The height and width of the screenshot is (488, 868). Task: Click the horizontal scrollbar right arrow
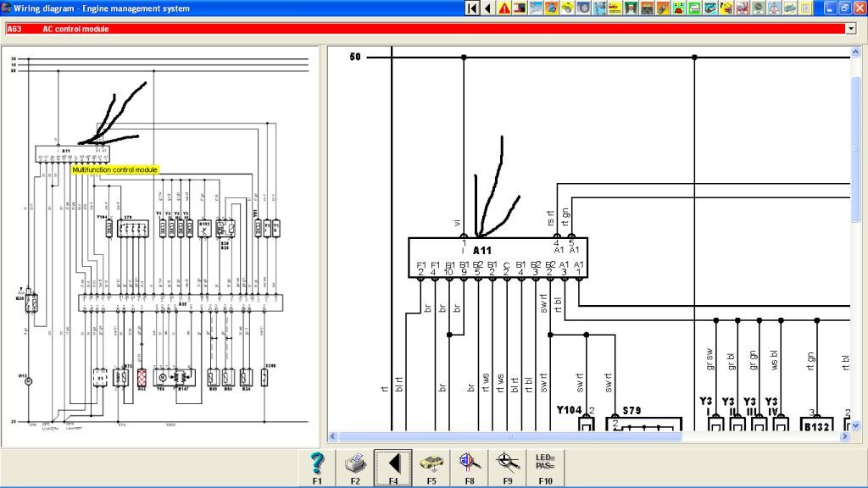pyautogui.click(x=845, y=436)
